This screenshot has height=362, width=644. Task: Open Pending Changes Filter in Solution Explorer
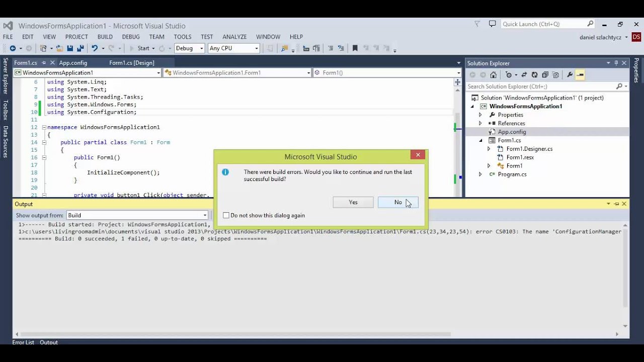509,75
